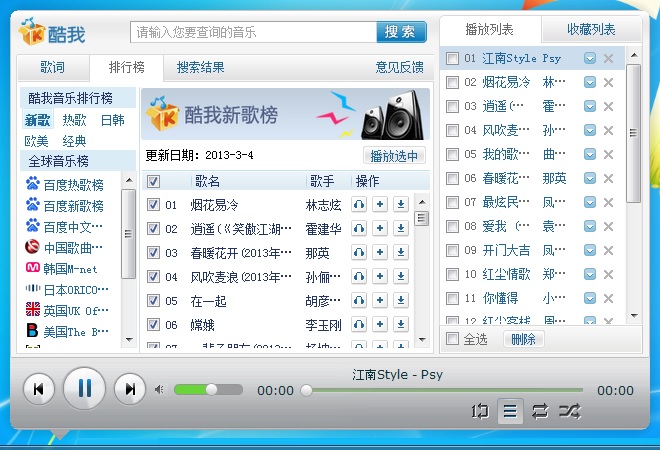Open the 收藏列表 tab
The height and width of the screenshot is (450, 660).
[591, 29]
